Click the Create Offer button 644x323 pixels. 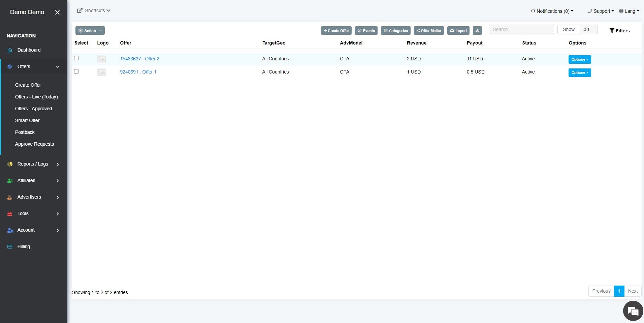click(336, 31)
